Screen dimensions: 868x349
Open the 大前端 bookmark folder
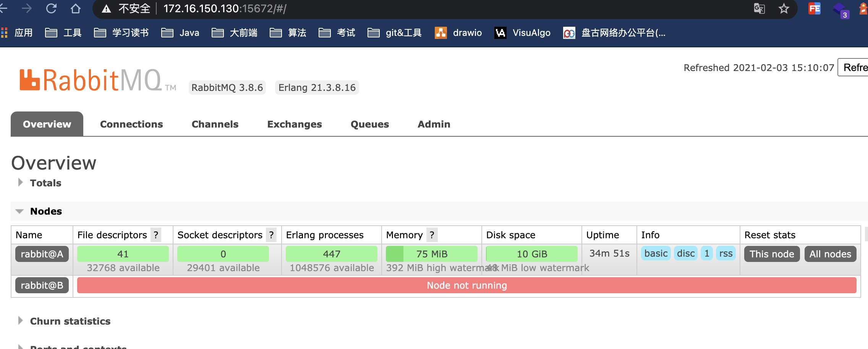235,33
